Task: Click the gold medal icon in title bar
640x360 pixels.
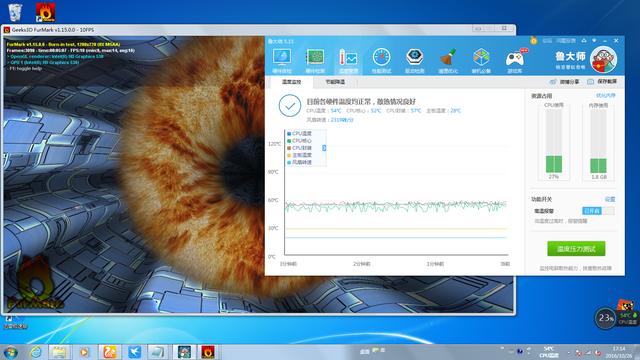Action: click(533, 40)
